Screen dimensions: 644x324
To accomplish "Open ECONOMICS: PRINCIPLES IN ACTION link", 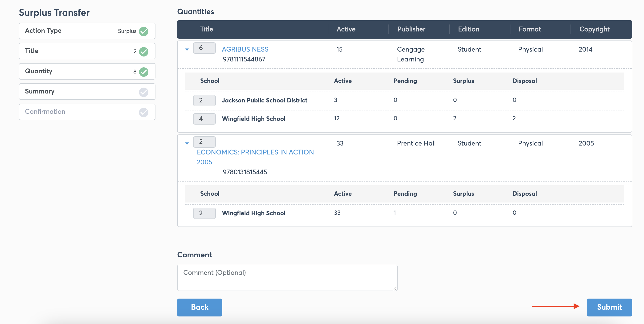I will point(255,152).
